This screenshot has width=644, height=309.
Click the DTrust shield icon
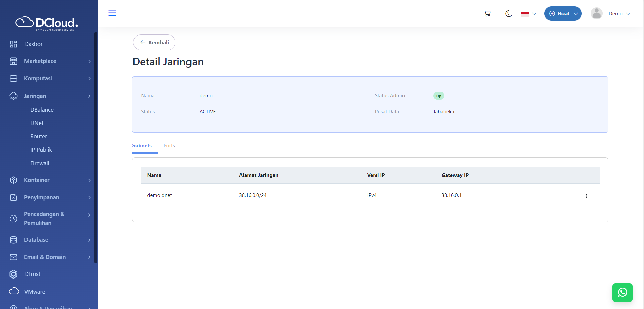(x=13, y=274)
